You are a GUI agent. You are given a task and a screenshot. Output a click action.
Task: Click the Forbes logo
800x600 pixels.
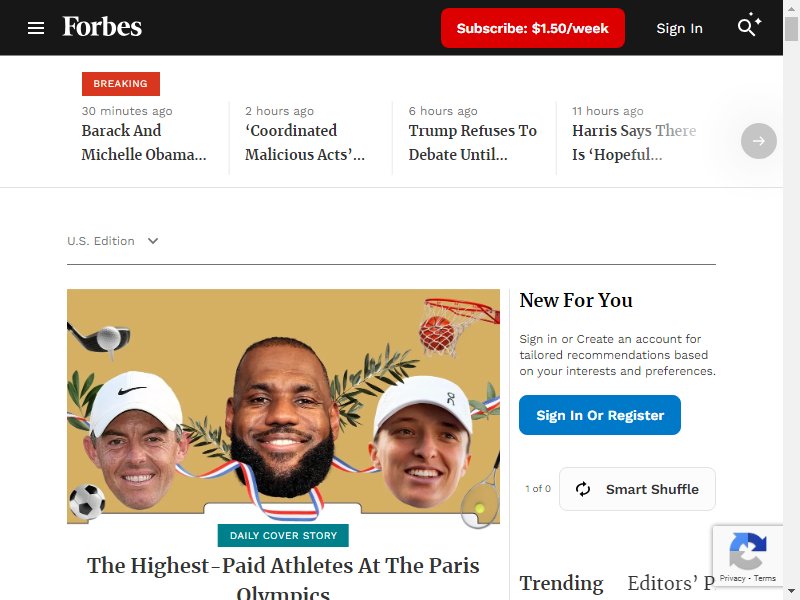pyautogui.click(x=102, y=27)
